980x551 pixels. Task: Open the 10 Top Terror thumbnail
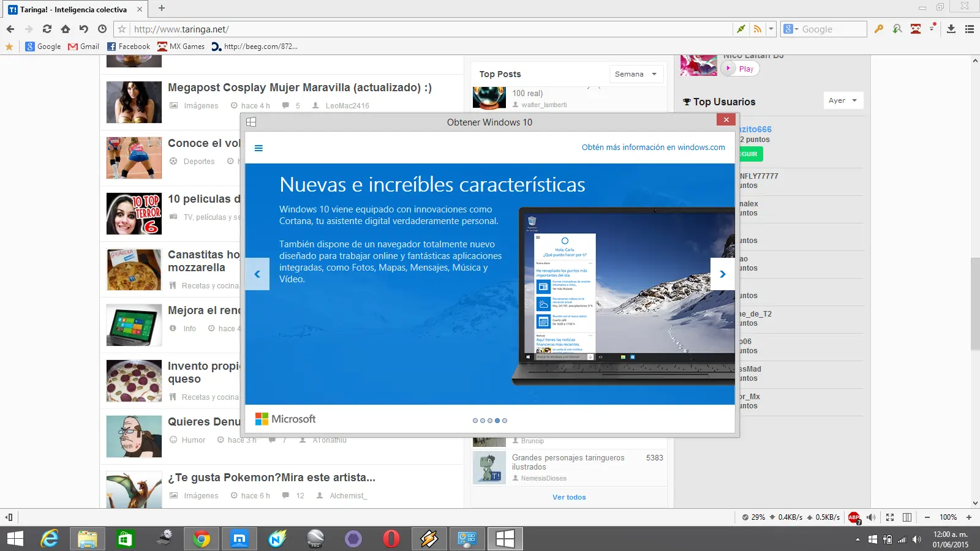click(134, 214)
